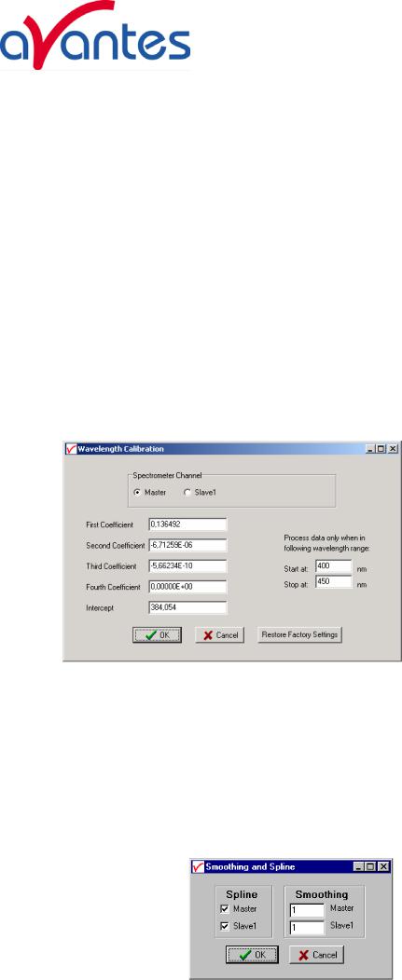Select the Master spectrometer channel radio

138,493
